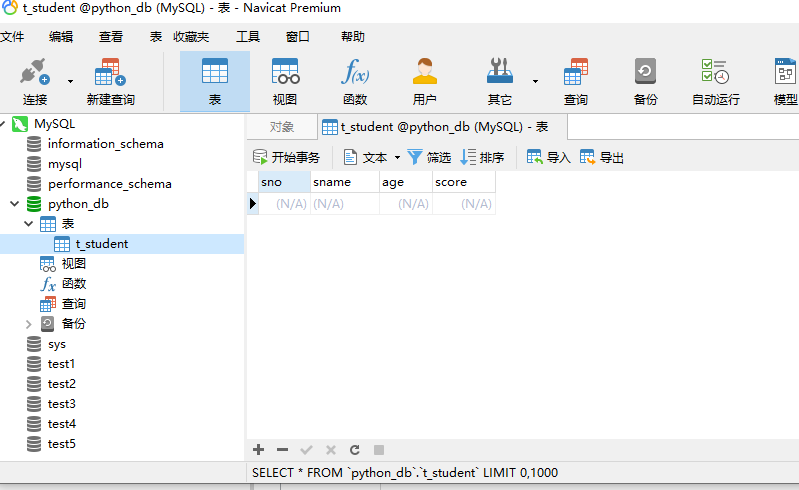Add a record with plus icon
This screenshot has width=799, height=490.
coord(258,450)
